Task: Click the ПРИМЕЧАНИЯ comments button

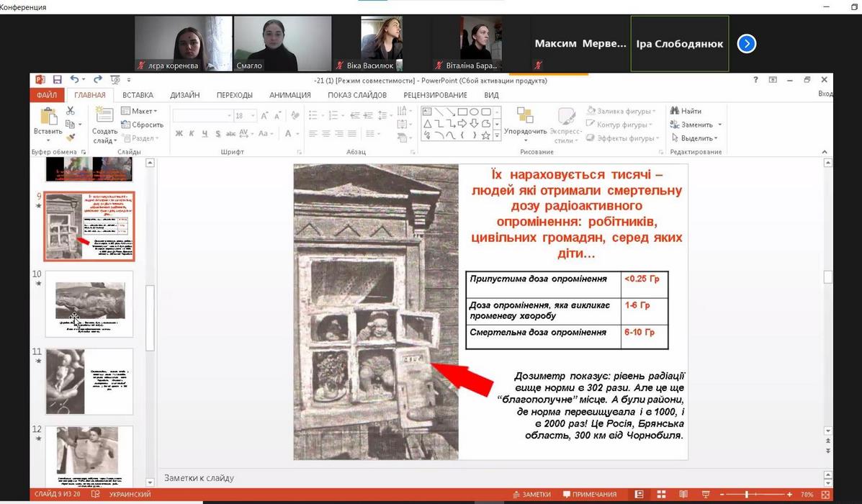Action: (590, 495)
